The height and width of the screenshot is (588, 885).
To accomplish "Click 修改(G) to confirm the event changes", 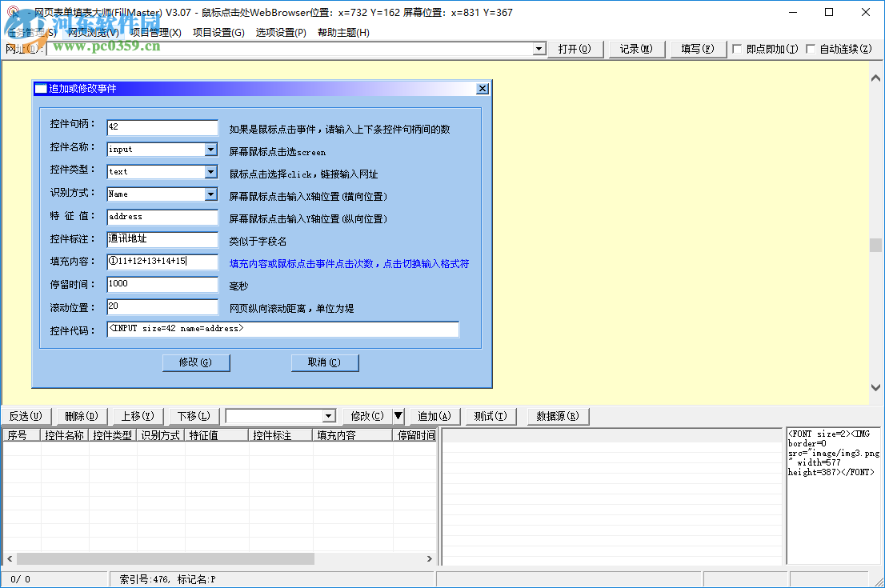I will click(196, 362).
